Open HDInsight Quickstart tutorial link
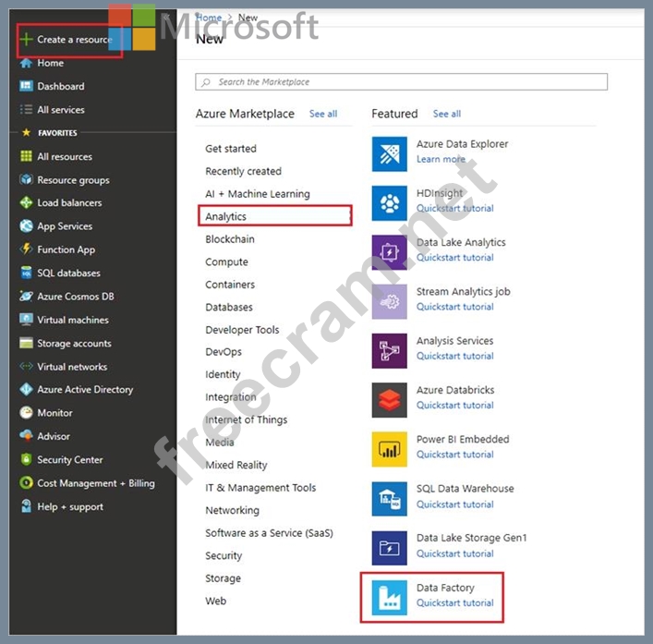 click(454, 208)
